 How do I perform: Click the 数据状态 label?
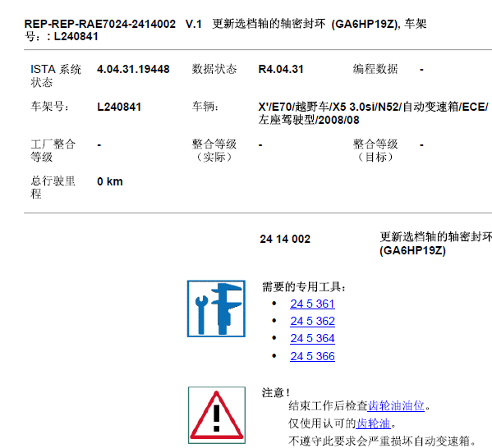(214, 69)
